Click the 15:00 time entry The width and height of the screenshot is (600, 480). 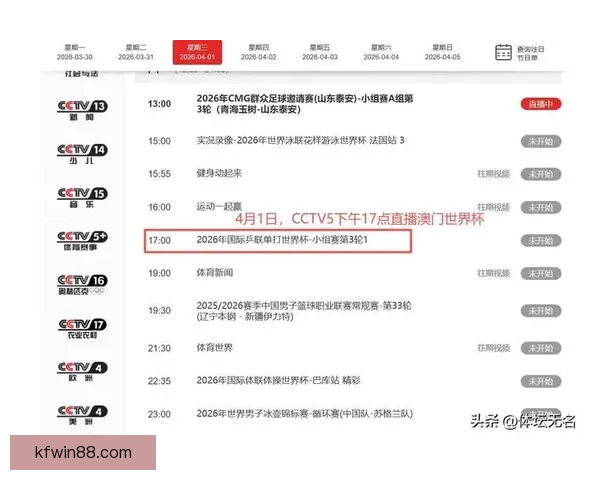159,141
